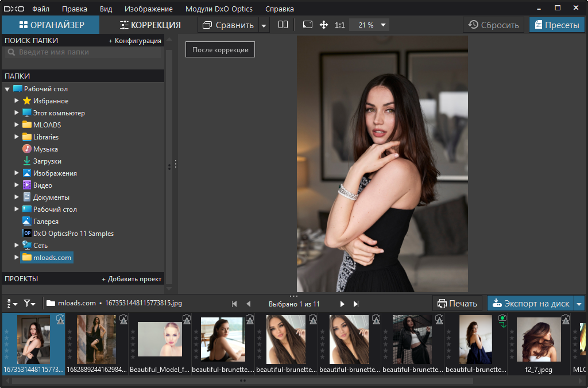Click the Reset (Сбросить) button
Image resolution: width=588 pixels, height=388 pixels.
pos(493,25)
